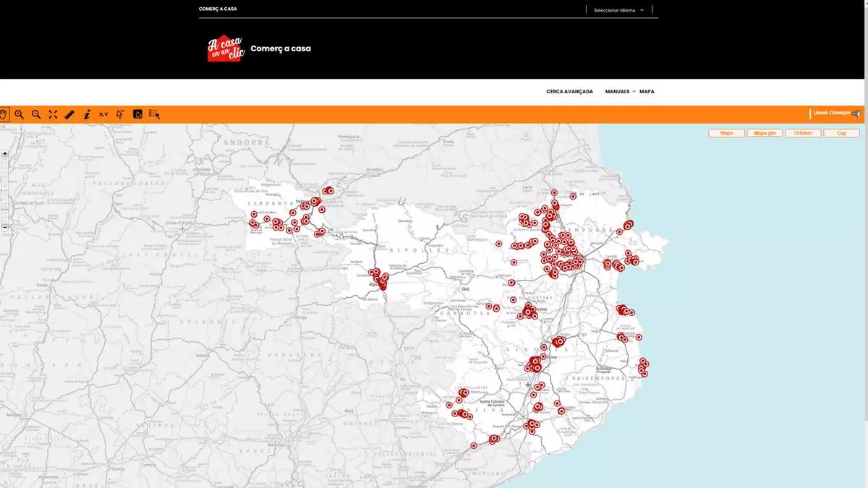868x488 pixels.
Task: Open the X,Y coordinates tool
Action: click(103, 114)
